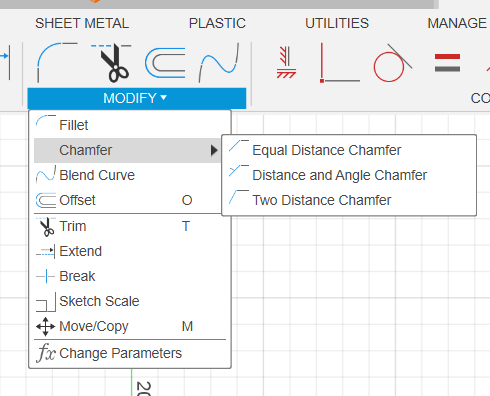Click the Trim scissors icon in toolbar
The image size is (490, 396).
pyautogui.click(x=111, y=62)
